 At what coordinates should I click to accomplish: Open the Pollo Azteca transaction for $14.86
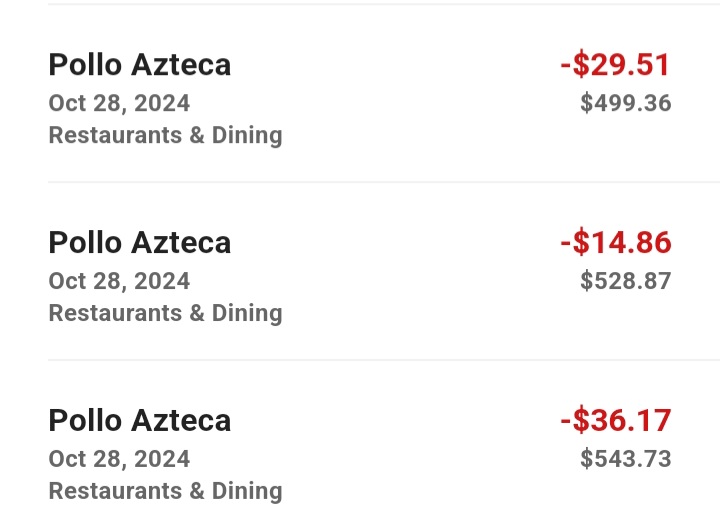tap(140, 243)
